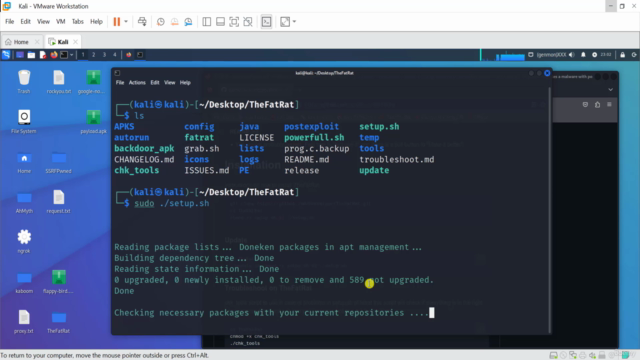Switch to workspace 3
The image size is (640, 360).
pyautogui.click(x=104, y=55)
